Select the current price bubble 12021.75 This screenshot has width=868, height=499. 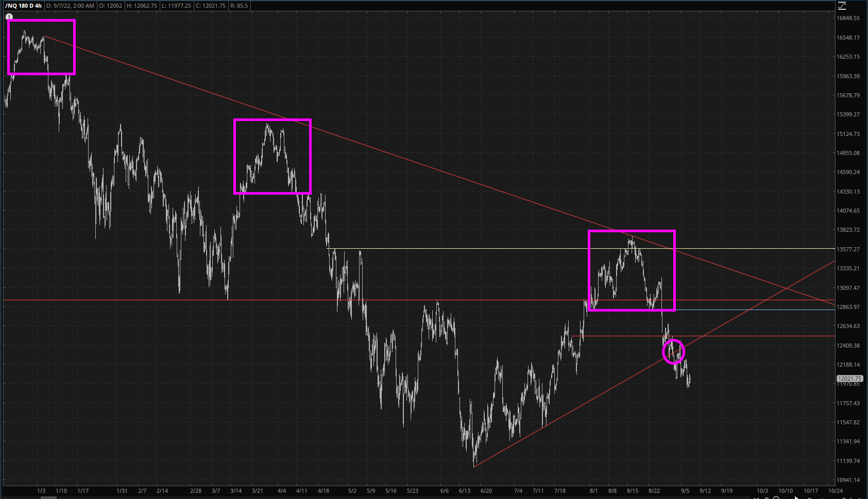pos(849,378)
